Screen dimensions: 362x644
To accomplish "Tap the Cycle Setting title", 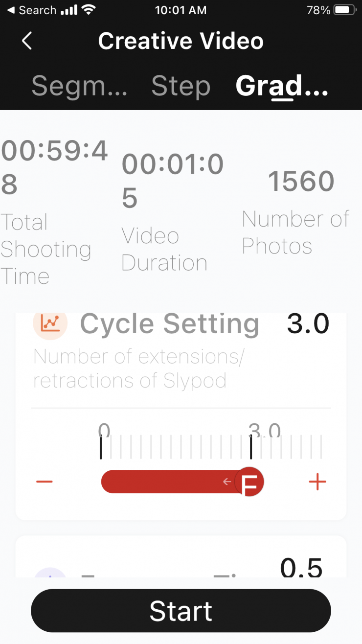I will click(x=169, y=324).
